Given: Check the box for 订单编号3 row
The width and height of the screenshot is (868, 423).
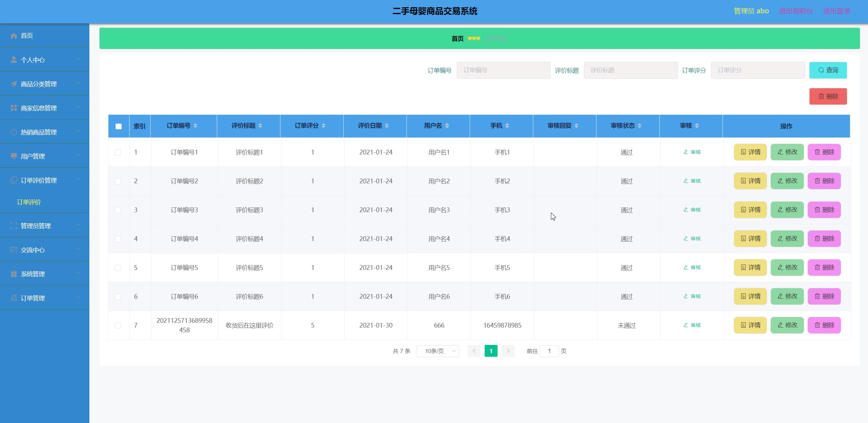Looking at the screenshot, I should point(118,210).
